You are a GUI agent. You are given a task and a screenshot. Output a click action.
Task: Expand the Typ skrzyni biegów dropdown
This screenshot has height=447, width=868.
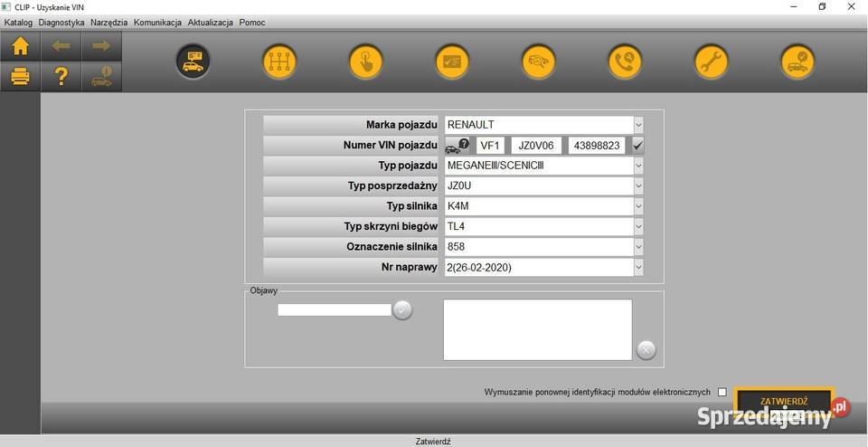click(638, 226)
